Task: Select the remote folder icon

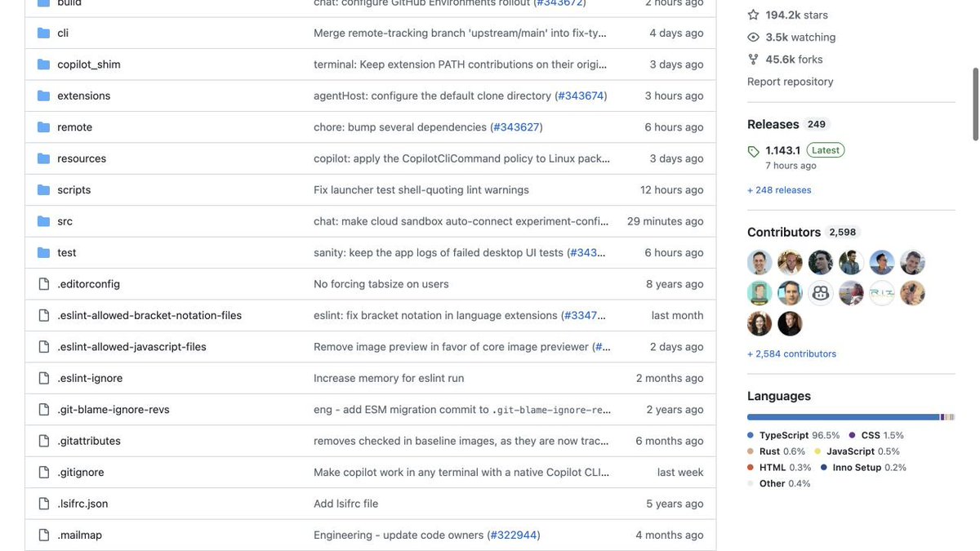Action: (x=44, y=127)
